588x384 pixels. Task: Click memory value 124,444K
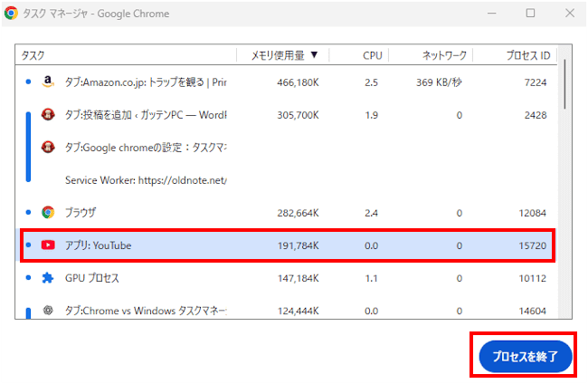pos(298,311)
